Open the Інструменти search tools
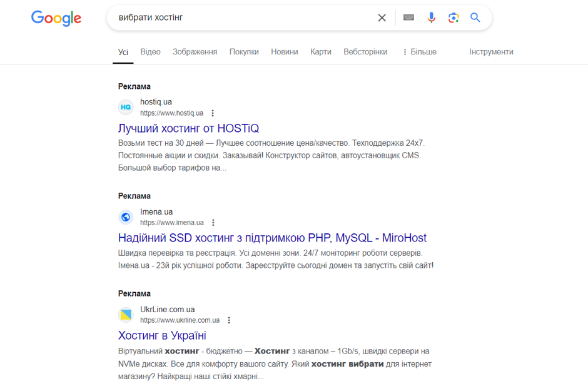This screenshot has width=588, height=386. [x=491, y=52]
